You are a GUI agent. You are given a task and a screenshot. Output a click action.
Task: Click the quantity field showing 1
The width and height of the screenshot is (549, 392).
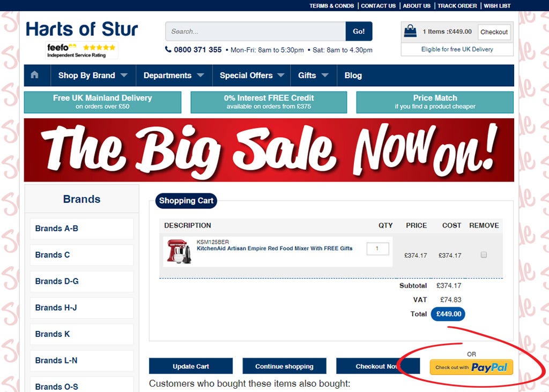tap(378, 248)
